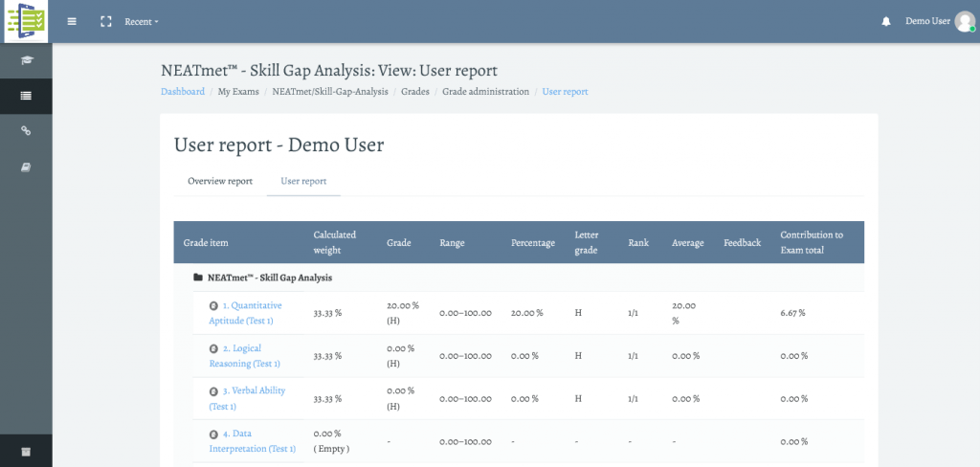Click the archive icon at sidebar bottom
The height and width of the screenshot is (467, 980).
[x=26, y=452]
